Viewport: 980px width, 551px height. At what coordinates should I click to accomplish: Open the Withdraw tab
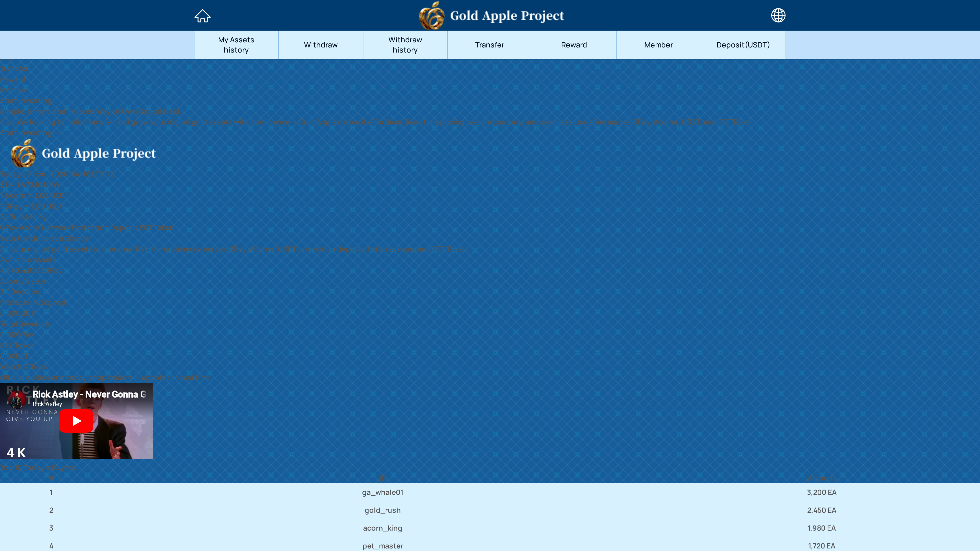coord(320,45)
